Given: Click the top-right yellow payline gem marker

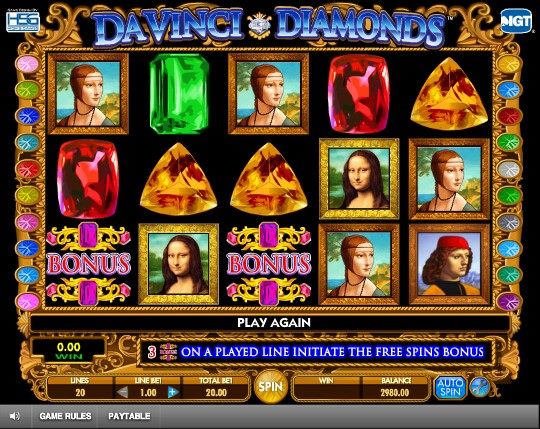Looking at the screenshot, I should [x=509, y=64].
